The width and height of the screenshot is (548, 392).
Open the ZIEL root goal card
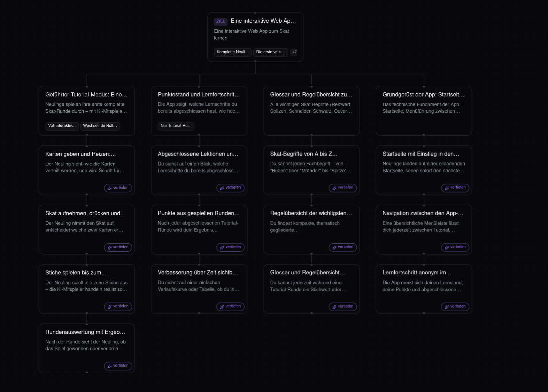click(255, 37)
